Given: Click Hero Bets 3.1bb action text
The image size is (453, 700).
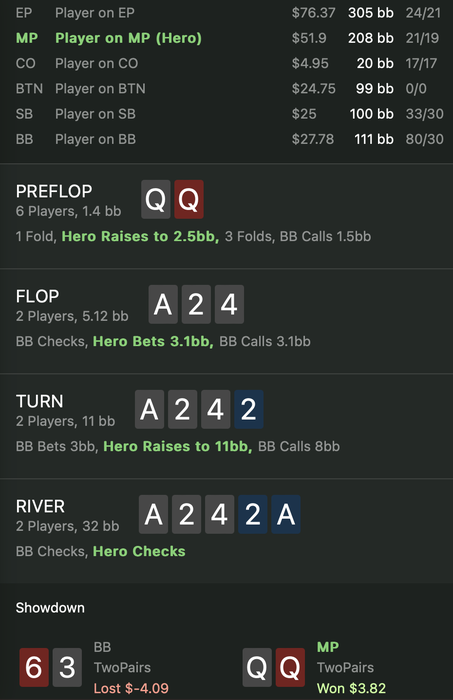Looking at the screenshot, I should [x=153, y=342].
